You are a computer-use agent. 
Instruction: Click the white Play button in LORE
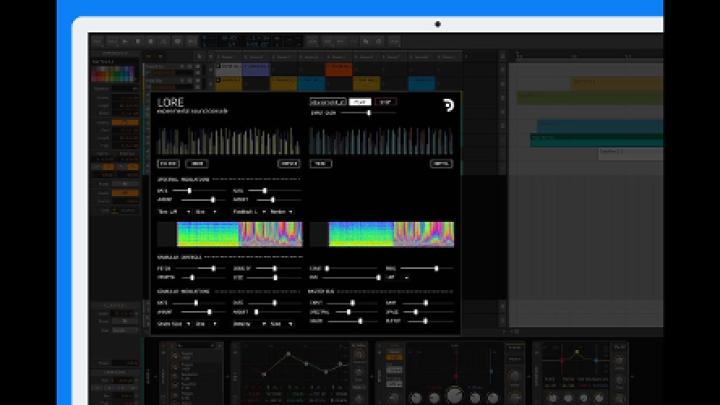[x=360, y=102]
